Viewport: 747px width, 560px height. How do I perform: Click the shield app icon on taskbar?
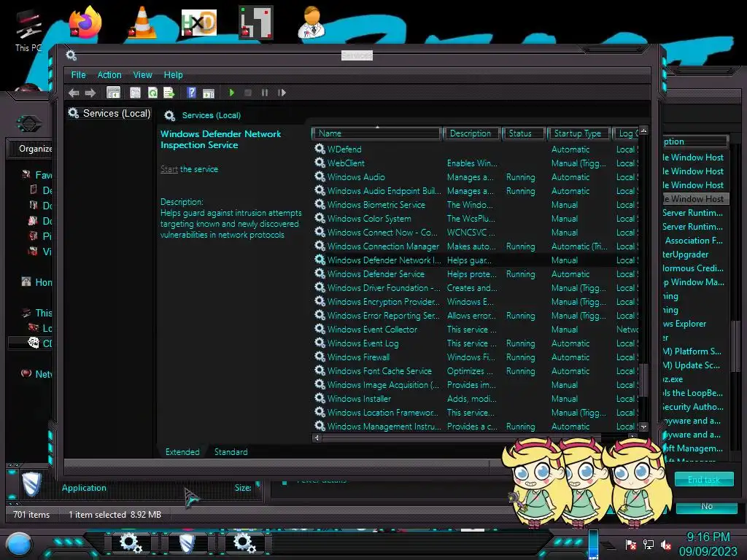[x=187, y=542]
